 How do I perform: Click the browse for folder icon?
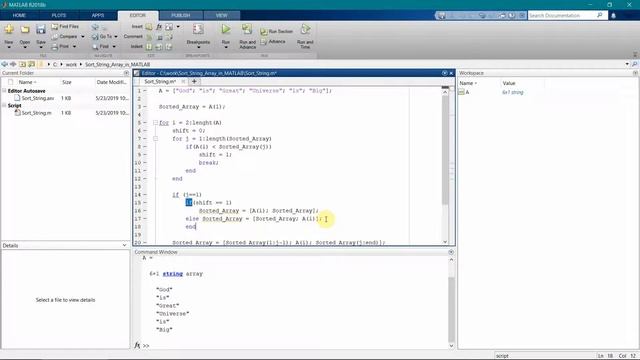31,64
